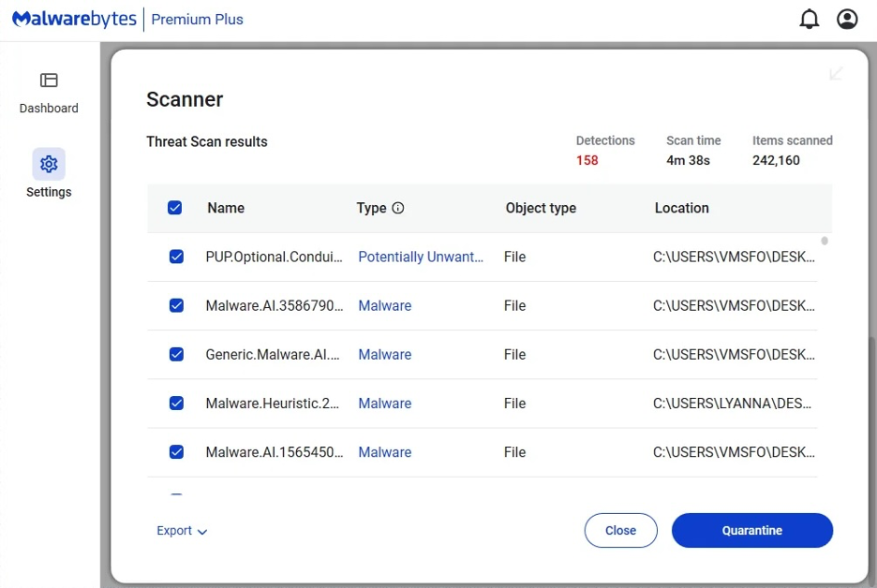Open Dashboard from the sidebar
This screenshot has height=588, width=877.
(49, 94)
